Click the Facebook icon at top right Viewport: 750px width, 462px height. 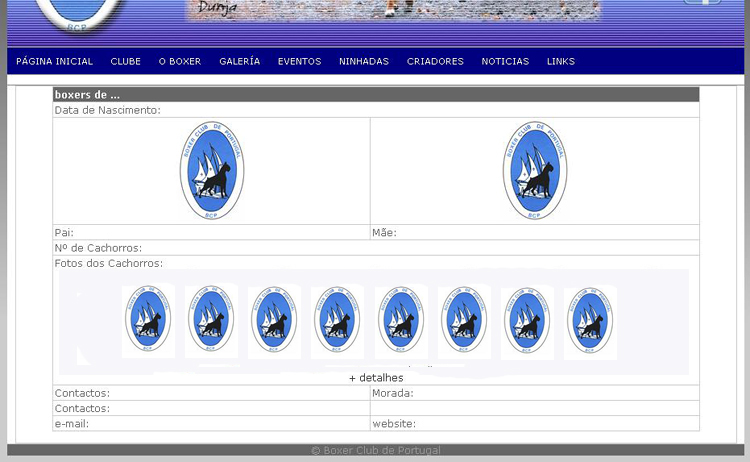pyautogui.click(x=703, y=3)
